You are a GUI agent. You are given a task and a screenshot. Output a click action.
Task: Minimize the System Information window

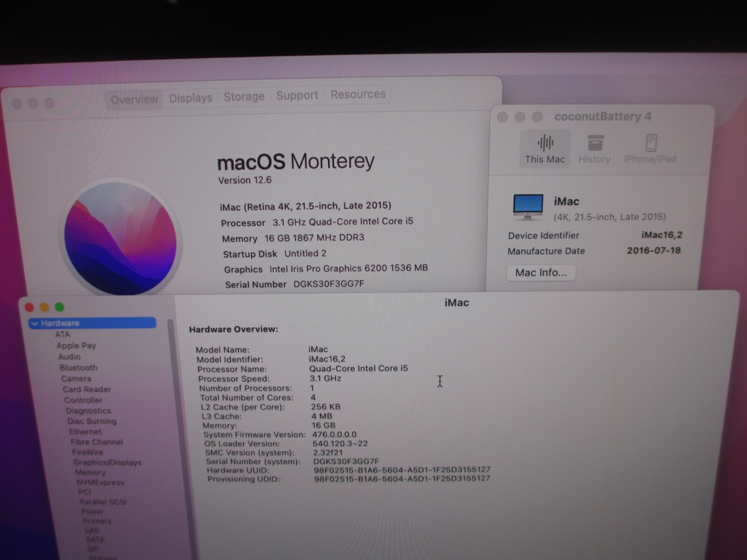click(44, 307)
